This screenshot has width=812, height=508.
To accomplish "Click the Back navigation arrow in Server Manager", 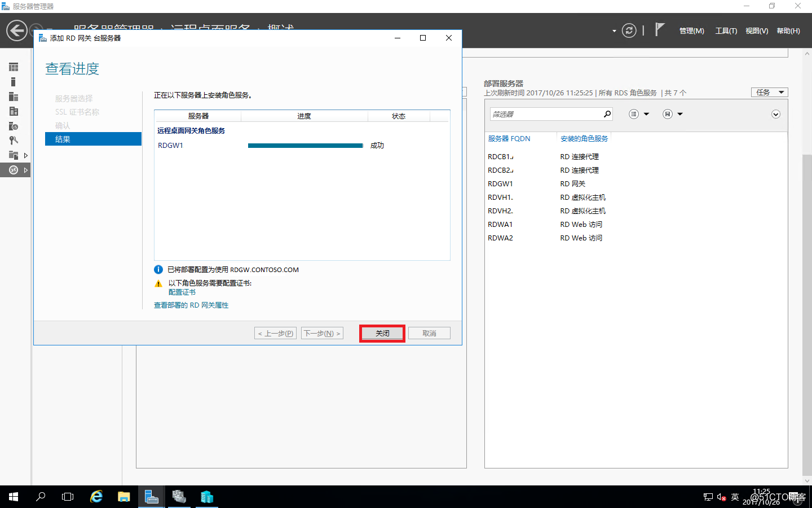I will point(17,30).
